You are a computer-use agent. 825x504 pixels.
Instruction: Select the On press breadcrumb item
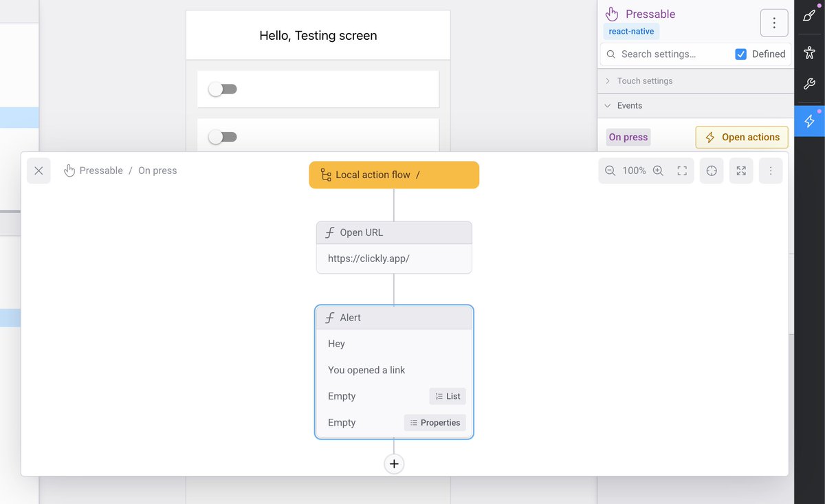click(x=157, y=170)
